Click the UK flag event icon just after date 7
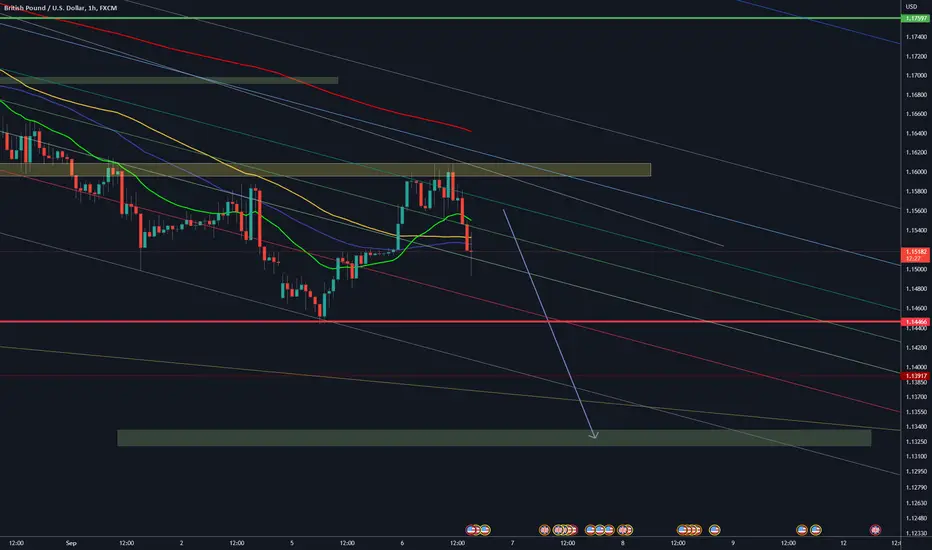The width and height of the screenshot is (932, 550). coord(544,529)
